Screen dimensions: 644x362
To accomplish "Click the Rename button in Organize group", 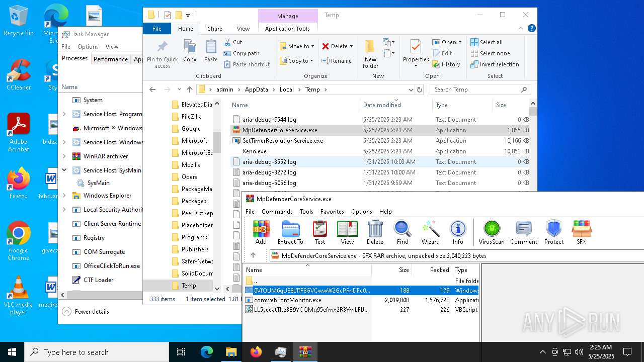I will 337,61.
